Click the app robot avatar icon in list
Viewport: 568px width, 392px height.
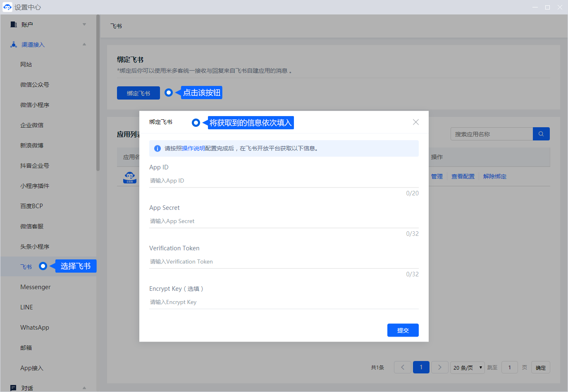(x=130, y=177)
